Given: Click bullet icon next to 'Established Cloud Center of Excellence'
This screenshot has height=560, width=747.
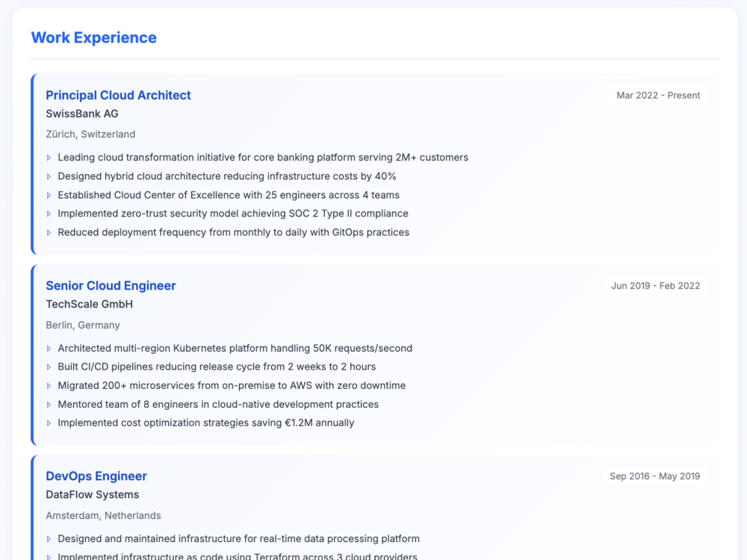Looking at the screenshot, I should click(49, 195).
